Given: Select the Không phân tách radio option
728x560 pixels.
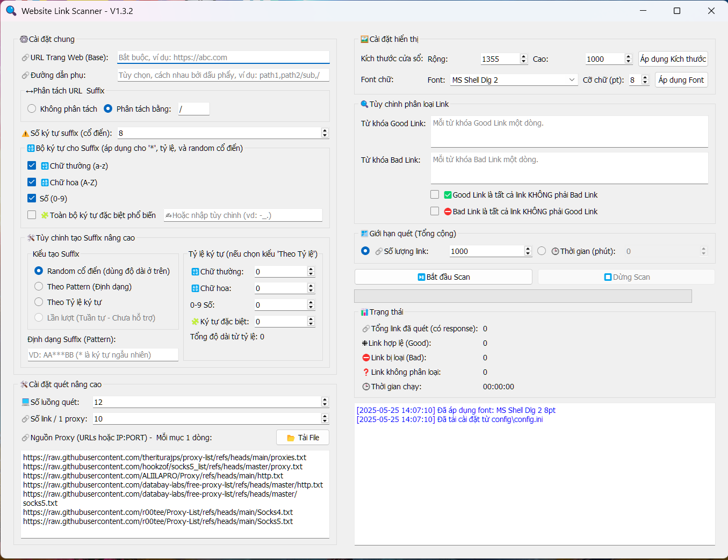Looking at the screenshot, I should [32, 108].
